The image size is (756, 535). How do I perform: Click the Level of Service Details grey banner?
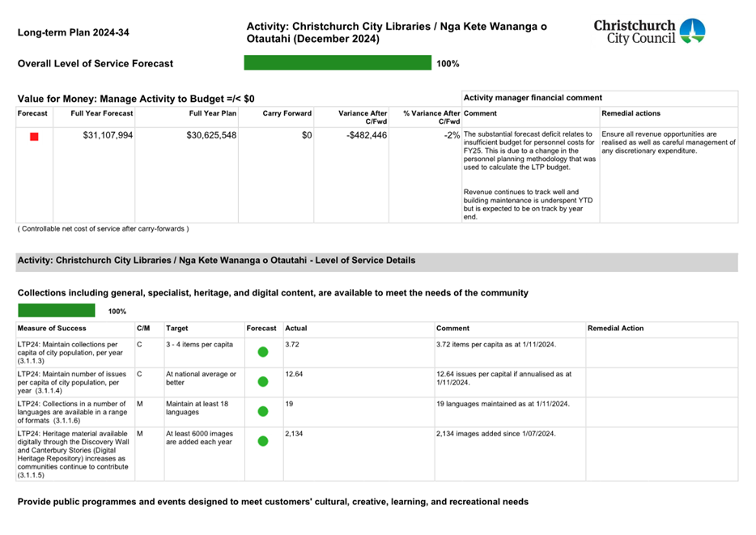376,261
